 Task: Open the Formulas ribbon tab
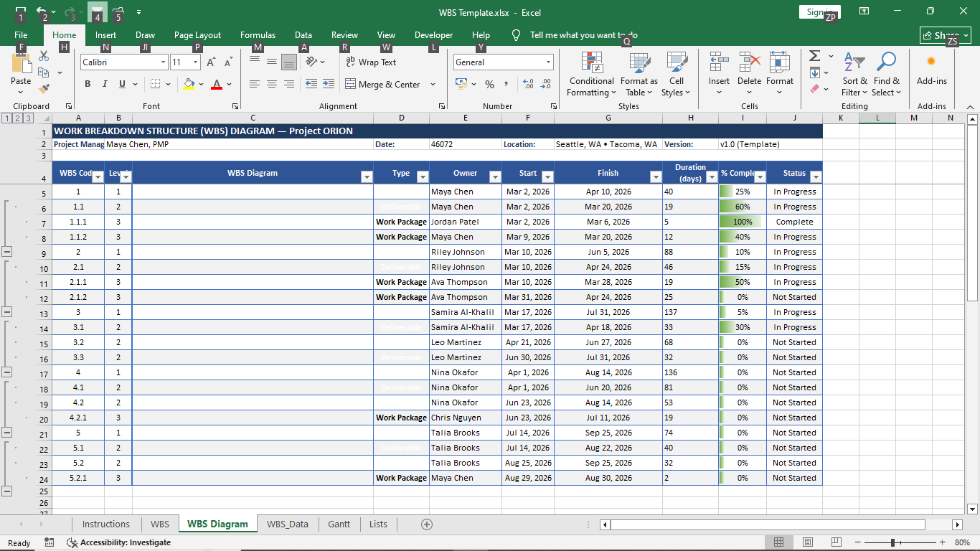point(258,35)
